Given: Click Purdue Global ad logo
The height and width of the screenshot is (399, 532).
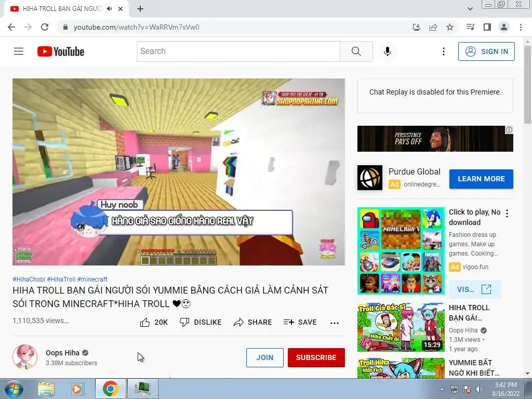Looking at the screenshot, I should pos(370,178).
